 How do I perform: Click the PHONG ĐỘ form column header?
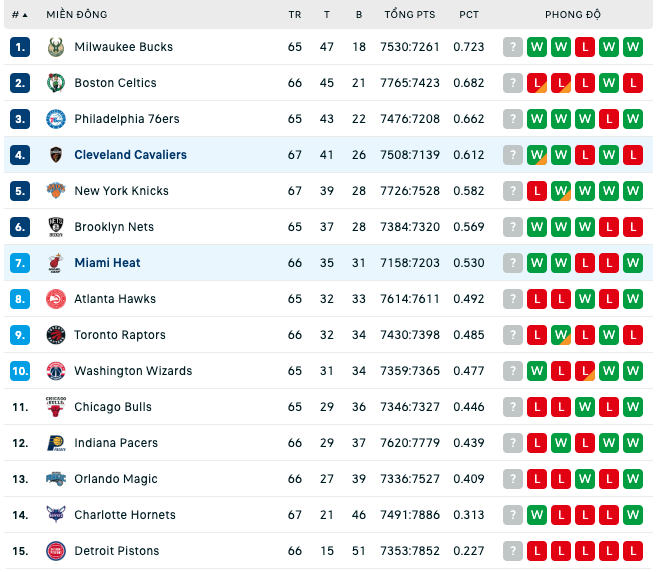[x=573, y=15]
